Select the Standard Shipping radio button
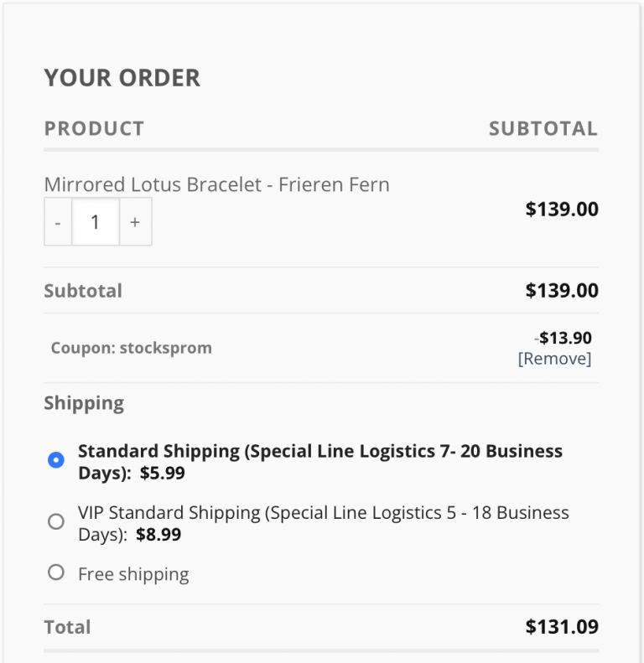Screen dimensions: 644x663 [56, 460]
